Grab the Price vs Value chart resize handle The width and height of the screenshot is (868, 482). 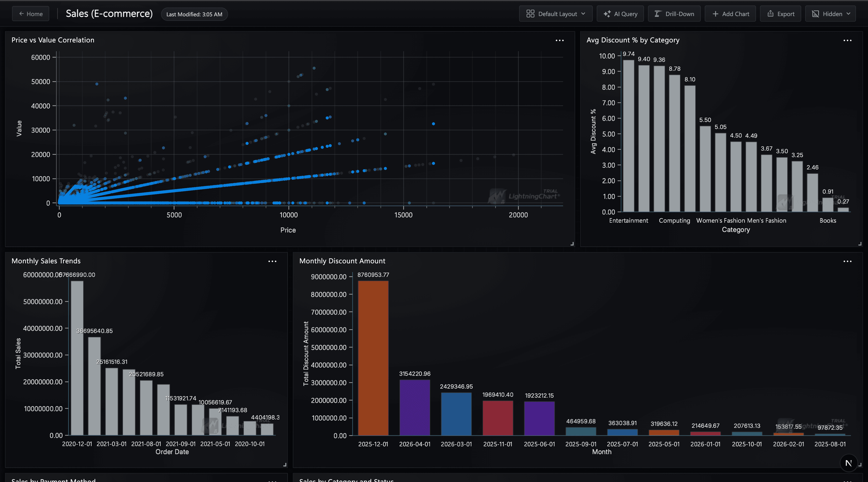pos(572,244)
